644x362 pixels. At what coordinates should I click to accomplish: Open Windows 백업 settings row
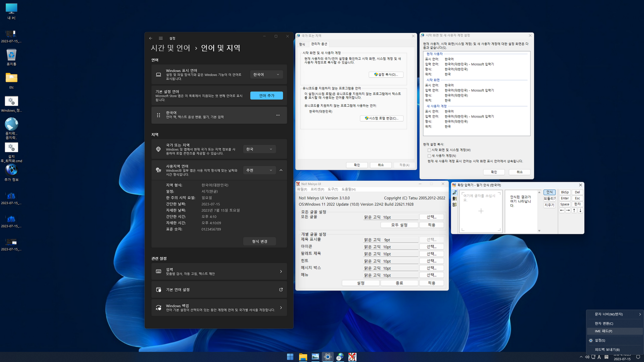[219, 308]
